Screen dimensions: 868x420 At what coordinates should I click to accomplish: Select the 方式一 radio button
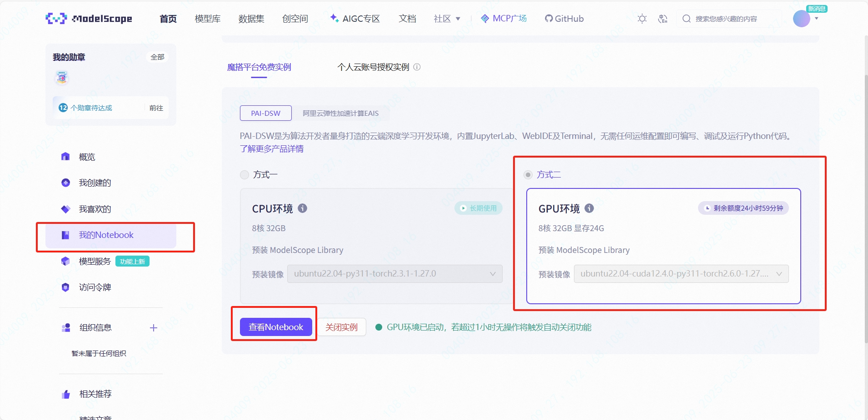(x=244, y=175)
